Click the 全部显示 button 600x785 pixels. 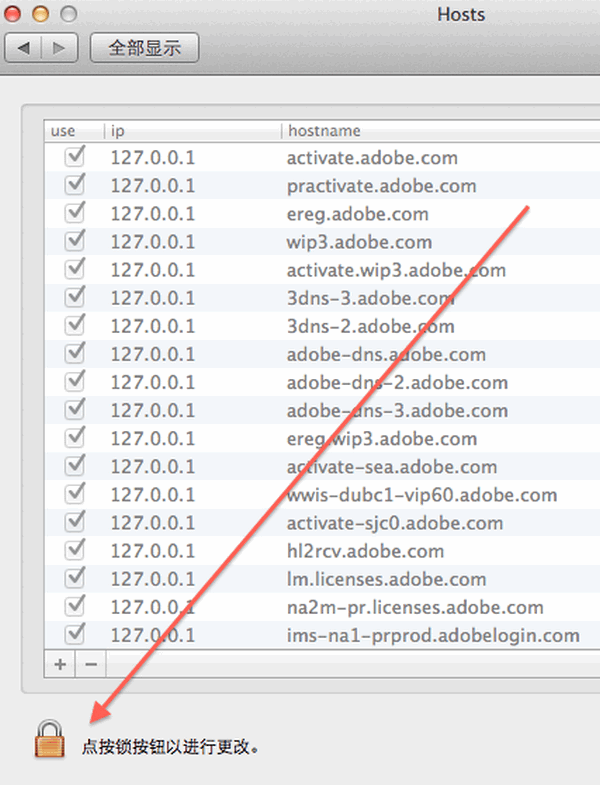pos(144,48)
